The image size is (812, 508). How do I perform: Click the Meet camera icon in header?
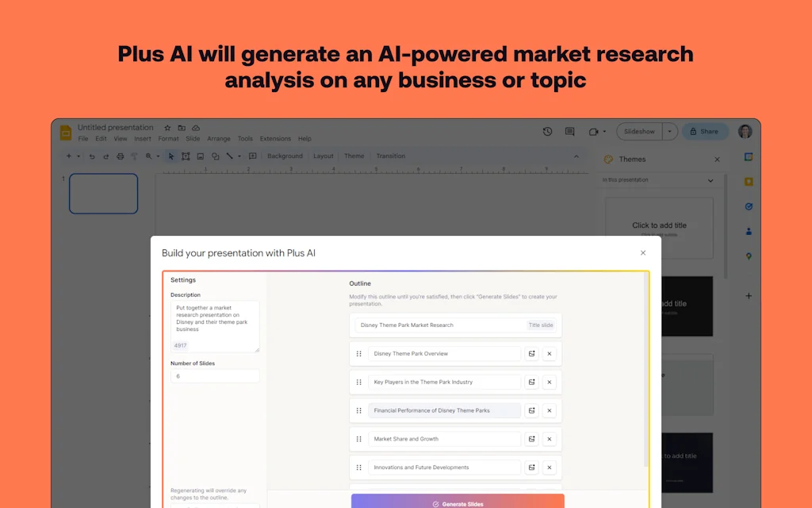593,131
